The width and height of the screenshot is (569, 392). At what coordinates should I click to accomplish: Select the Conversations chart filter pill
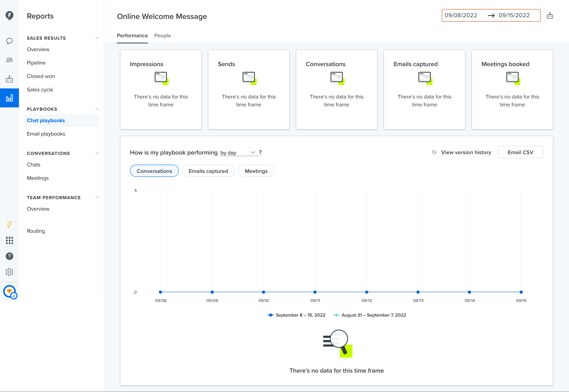(x=154, y=171)
